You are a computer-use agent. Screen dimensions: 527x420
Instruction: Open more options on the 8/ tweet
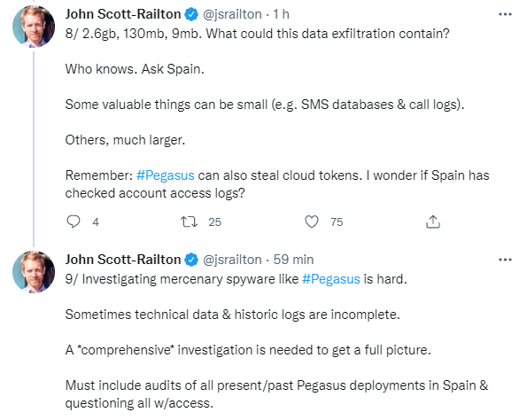(505, 14)
